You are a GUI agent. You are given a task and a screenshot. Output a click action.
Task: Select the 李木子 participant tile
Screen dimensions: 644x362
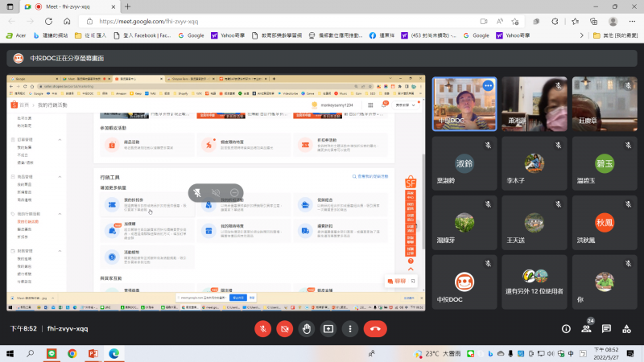coord(535,163)
